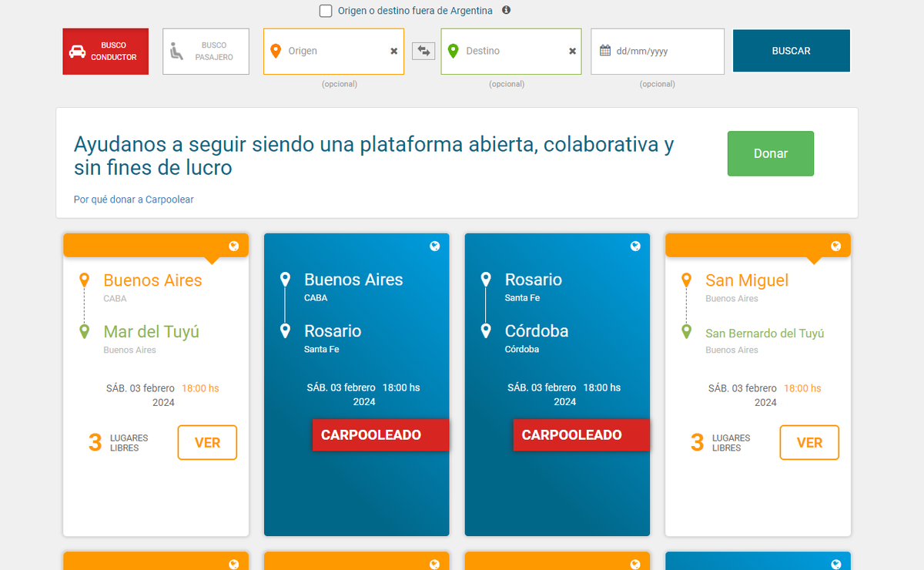The height and width of the screenshot is (570, 924).
Task: Click the globe icon on San Miguel card
Action: 835,246
